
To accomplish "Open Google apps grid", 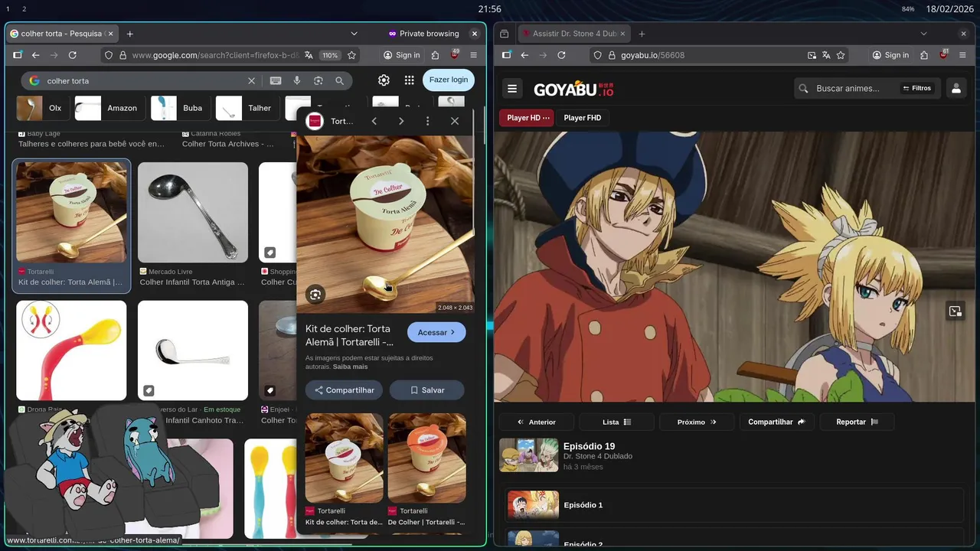I will point(410,80).
